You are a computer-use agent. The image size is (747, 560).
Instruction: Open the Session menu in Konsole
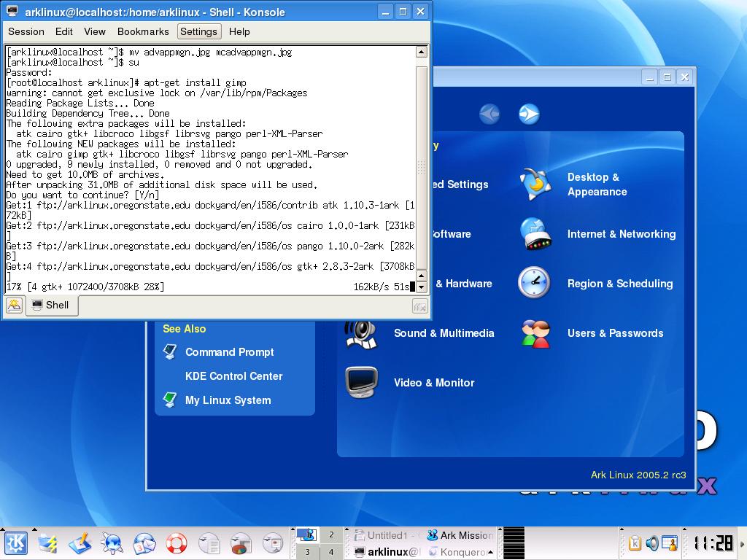pyautogui.click(x=26, y=31)
